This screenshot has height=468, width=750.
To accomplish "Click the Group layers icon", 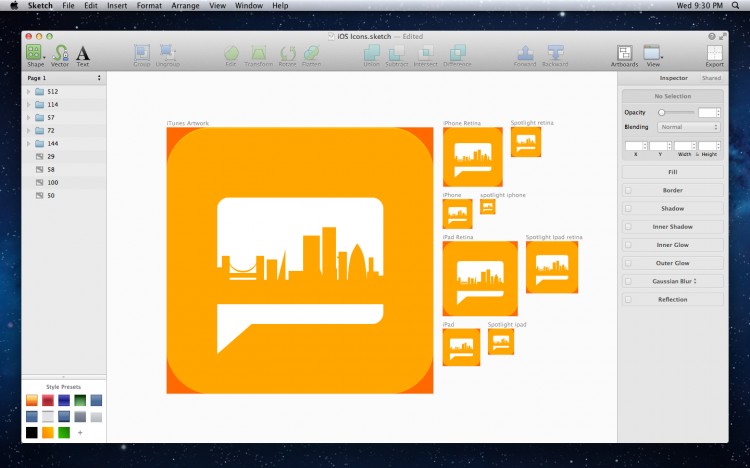I will [141, 54].
